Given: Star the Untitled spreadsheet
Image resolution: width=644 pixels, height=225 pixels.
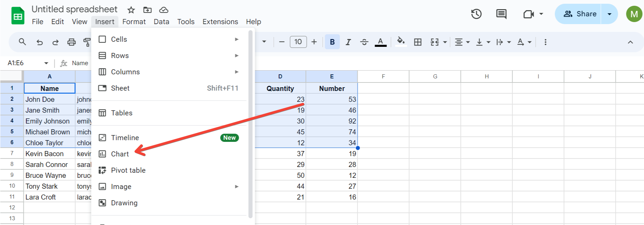Looking at the screenshot, I should point(131,10).
